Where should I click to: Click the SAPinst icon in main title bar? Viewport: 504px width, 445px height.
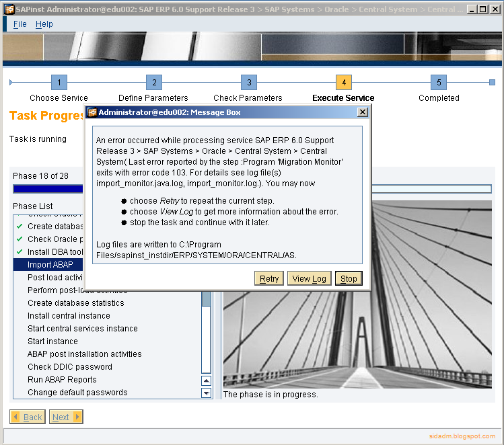click(9, 9)
